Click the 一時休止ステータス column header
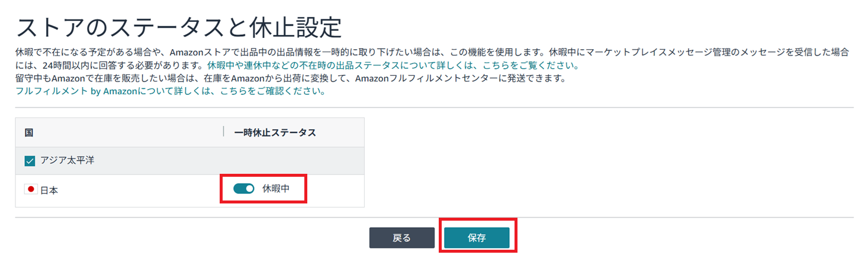Screen dimensions: 868x261 click(275, 132)
